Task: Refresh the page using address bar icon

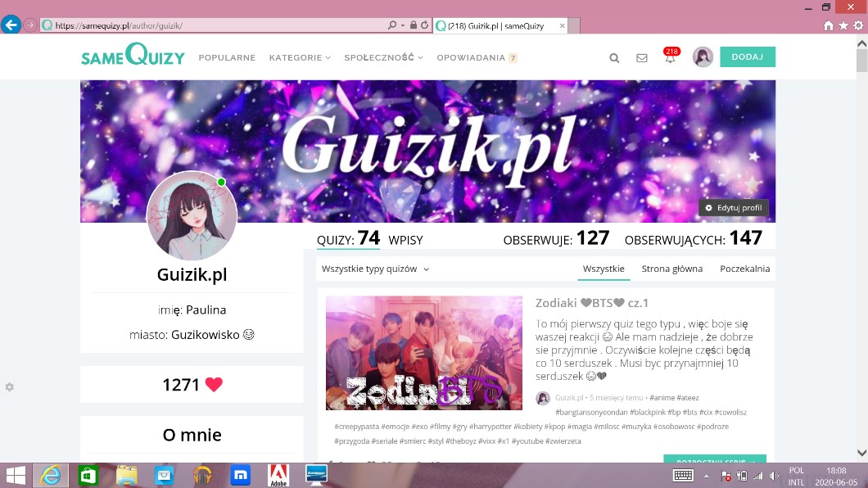Action: 425,25
